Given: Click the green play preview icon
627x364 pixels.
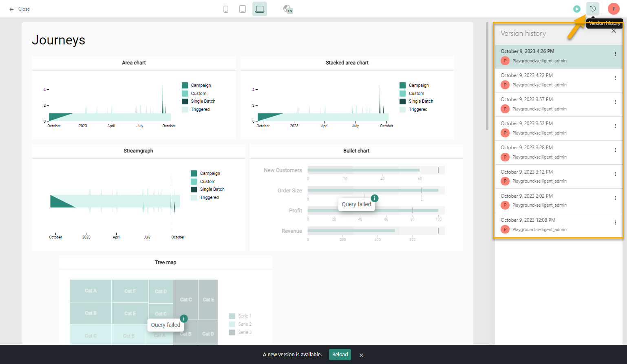Looking at the screenshot, I should coord(576,9).
